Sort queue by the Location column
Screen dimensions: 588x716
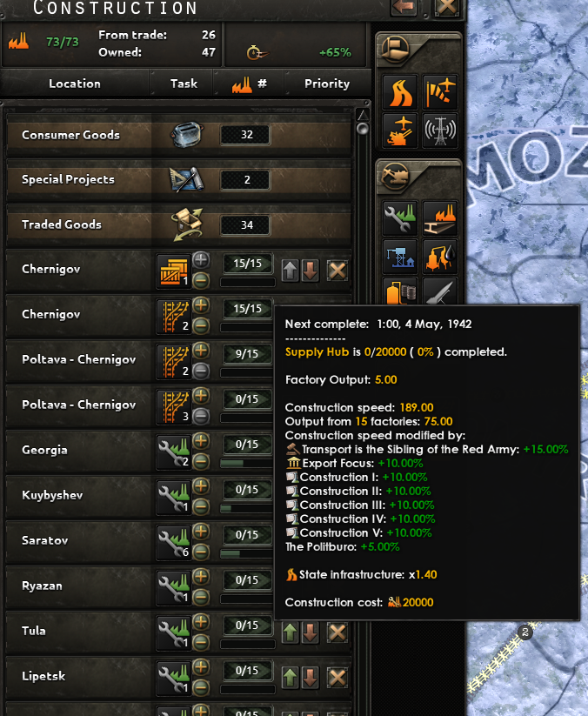pyautogui.click(x=75, y=84)
